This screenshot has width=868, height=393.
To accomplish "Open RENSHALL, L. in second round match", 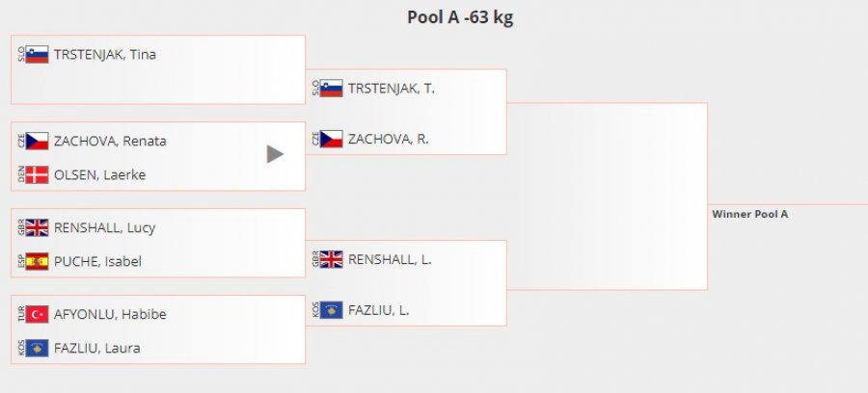I will coord(390,259).
